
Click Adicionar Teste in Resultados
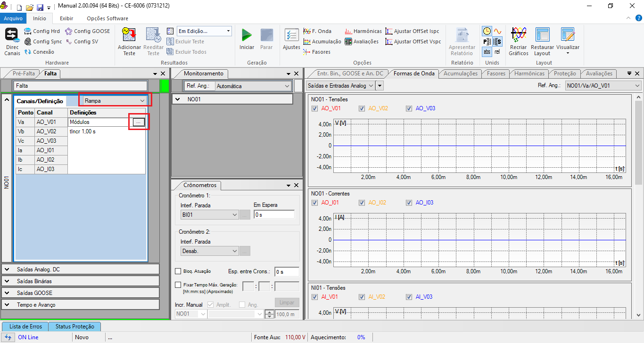click(x=129, y=41)
